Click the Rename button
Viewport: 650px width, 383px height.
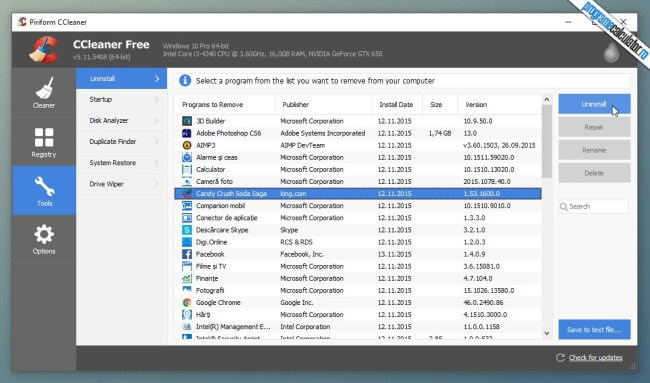(594, 150)
